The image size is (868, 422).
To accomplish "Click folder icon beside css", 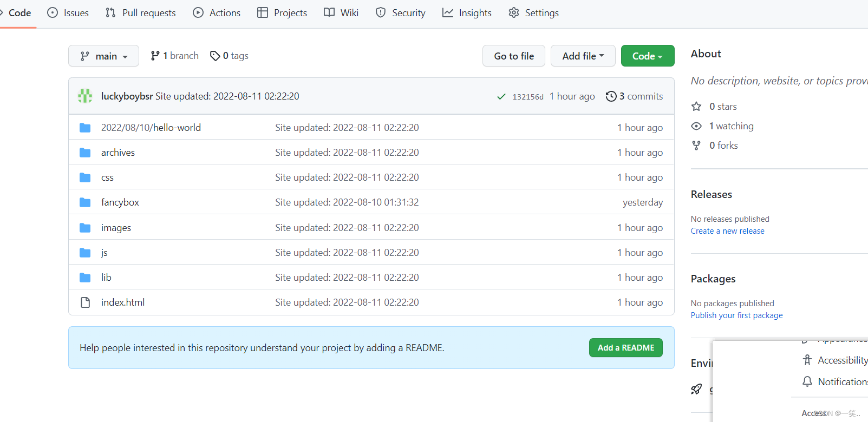I will tap(85, 177).
